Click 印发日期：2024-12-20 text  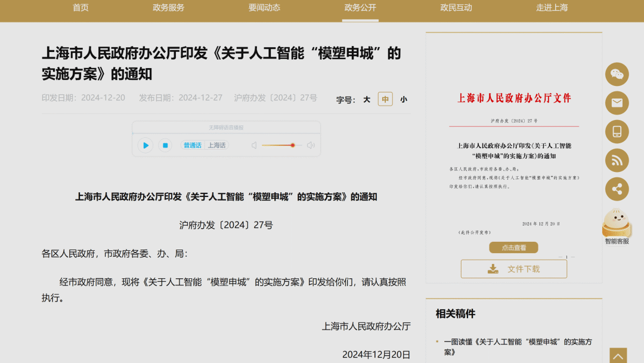click(83, 98)
